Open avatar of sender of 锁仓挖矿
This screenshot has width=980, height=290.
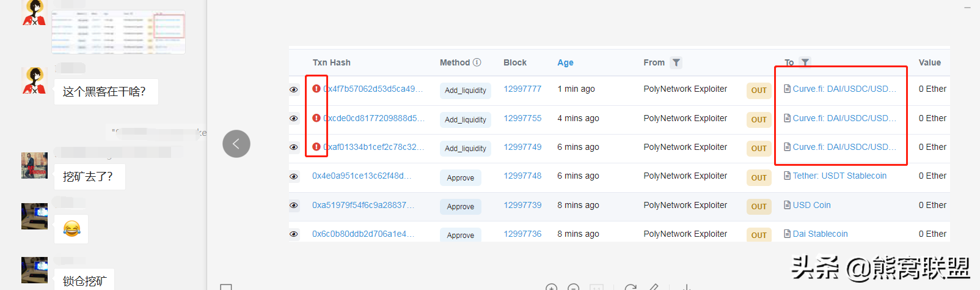pos(34,270)
